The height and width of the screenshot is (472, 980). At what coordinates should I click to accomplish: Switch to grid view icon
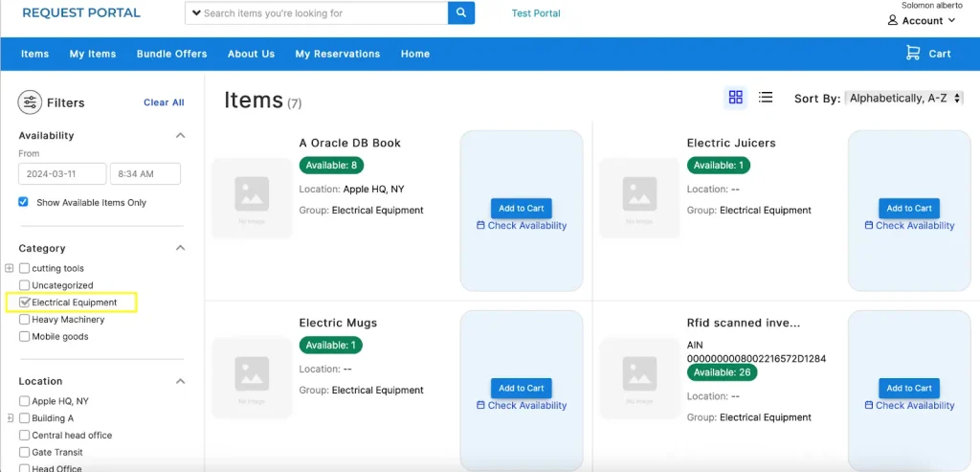pos(736,98)
